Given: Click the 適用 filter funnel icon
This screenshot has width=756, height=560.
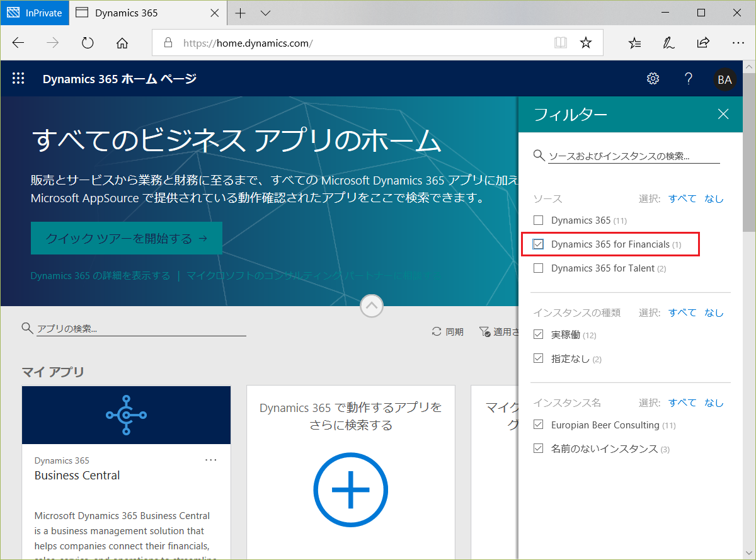Looking at the screenshot, I should tap(484, 331).
